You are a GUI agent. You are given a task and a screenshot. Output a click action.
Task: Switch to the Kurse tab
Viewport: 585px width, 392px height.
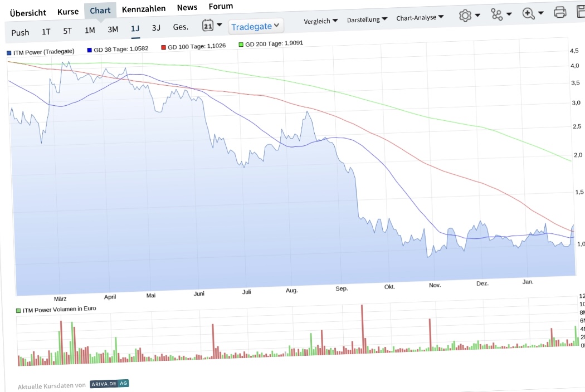68,12
